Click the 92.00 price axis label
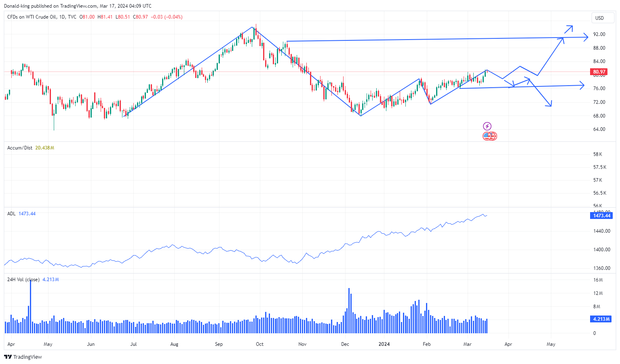The width and height of the screenshot is (620, 364). coord(599,34)
